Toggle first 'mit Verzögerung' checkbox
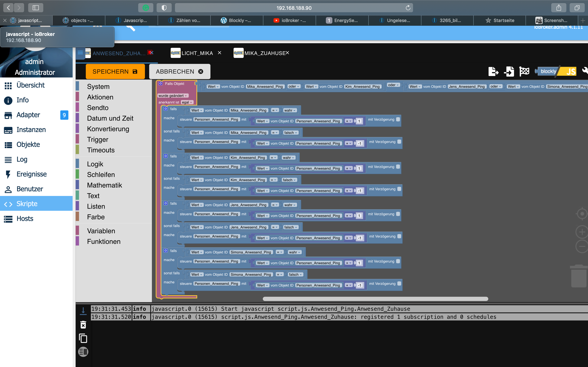The width and height of the screenshot is (588, 367). (x=398, y=119)
